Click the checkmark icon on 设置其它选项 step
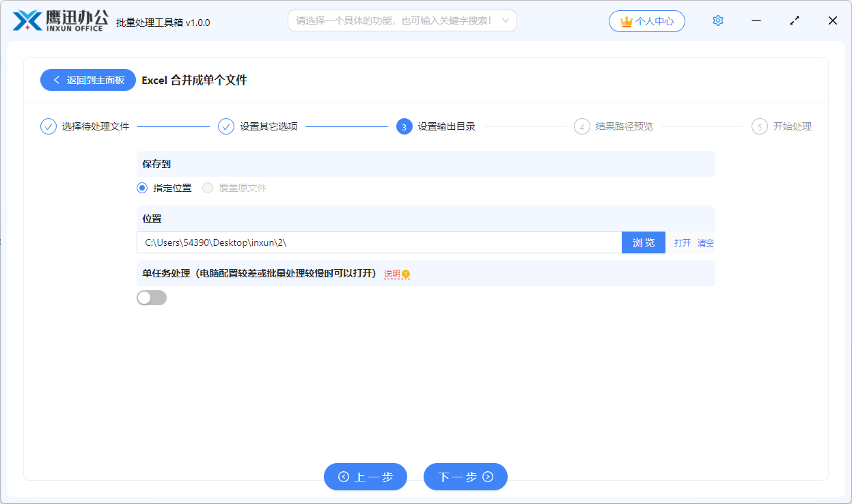This screenshot has height=504, width=852. pyautogui.click(x=225, y=126)
